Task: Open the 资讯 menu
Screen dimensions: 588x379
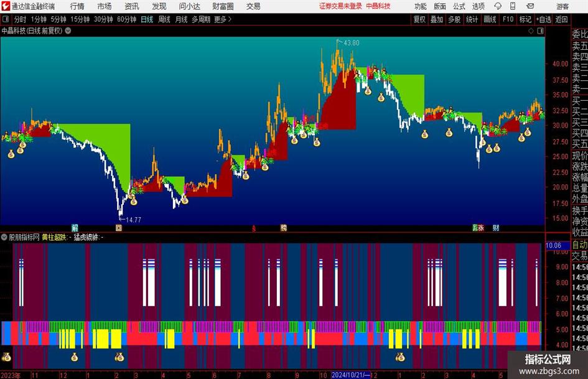Action: click(132, 6)
